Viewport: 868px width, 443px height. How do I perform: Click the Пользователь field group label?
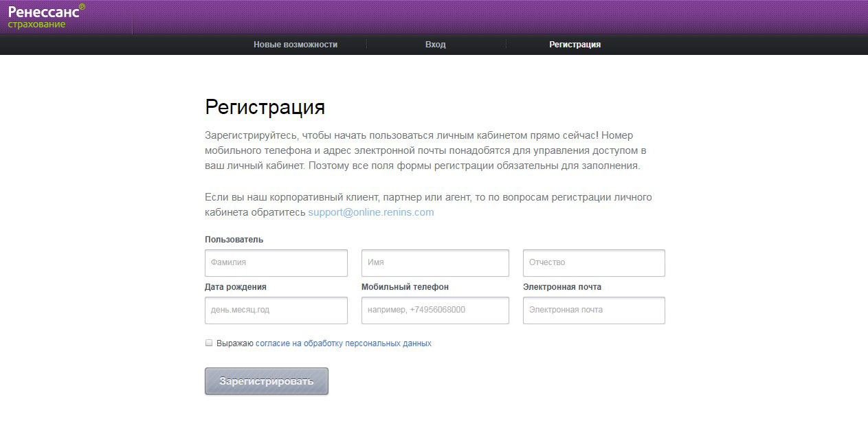(x=234, y=240)
